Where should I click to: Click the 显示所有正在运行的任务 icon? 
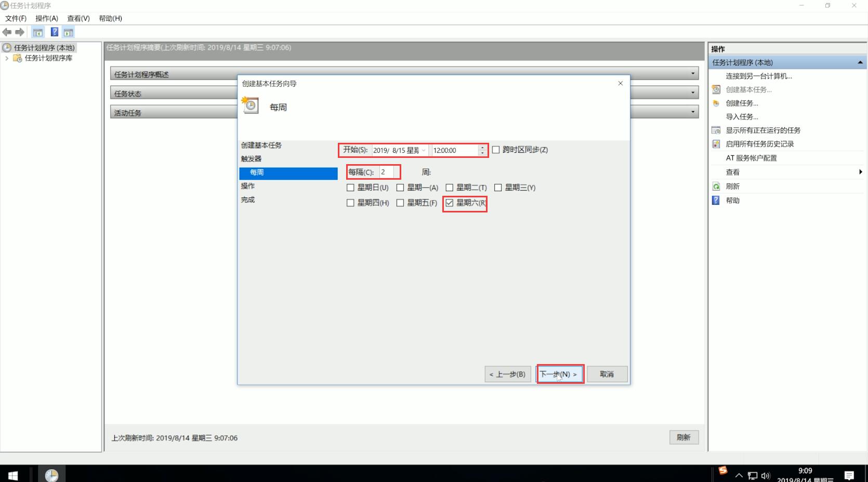coord(716,130)
